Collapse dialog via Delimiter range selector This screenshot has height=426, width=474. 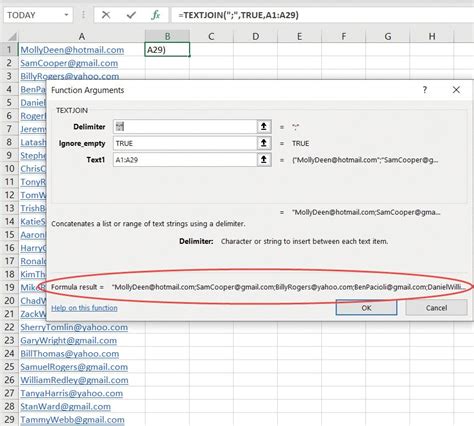coord(264,127)
